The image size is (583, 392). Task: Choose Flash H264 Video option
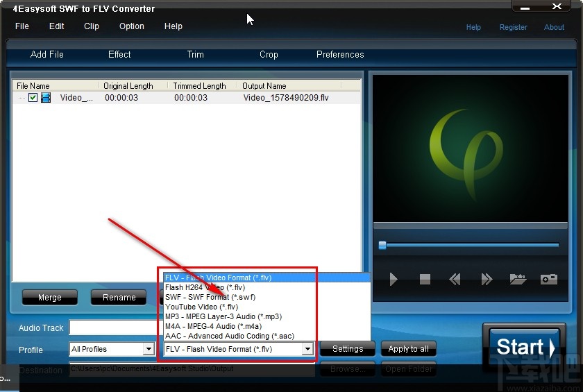click(x=267, y=287)
